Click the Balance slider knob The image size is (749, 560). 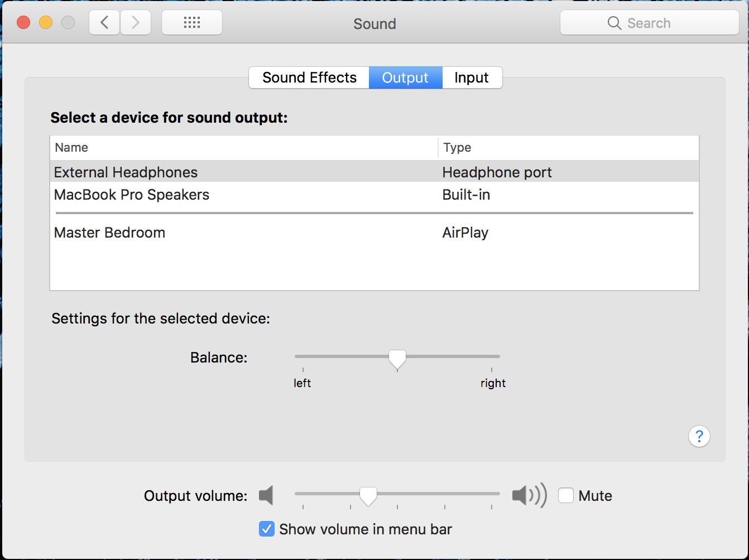397,358
